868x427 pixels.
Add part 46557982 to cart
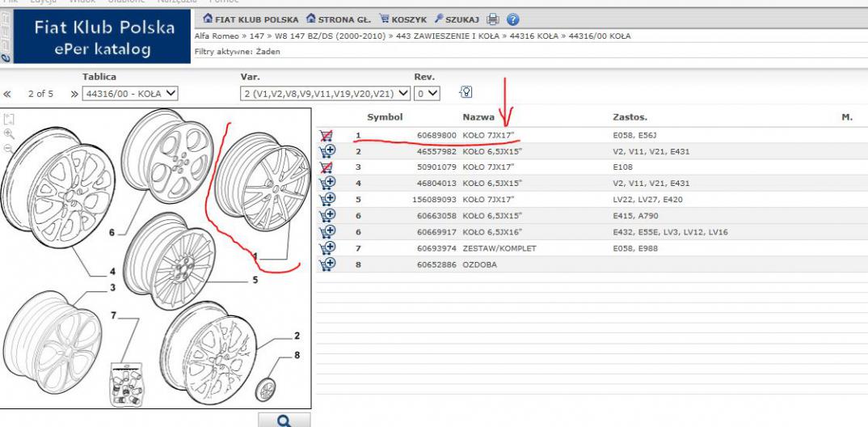(x=327, y=151)
